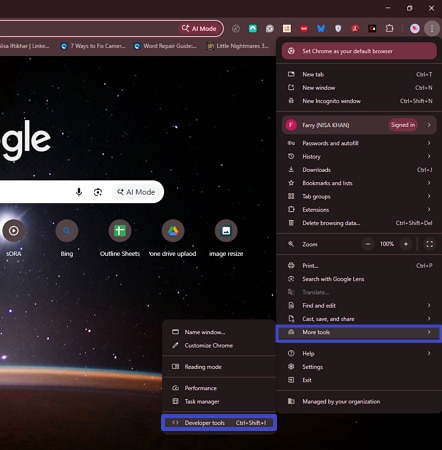
Task: Toggle fullscreen mode icon
Action: click(430, 244)
